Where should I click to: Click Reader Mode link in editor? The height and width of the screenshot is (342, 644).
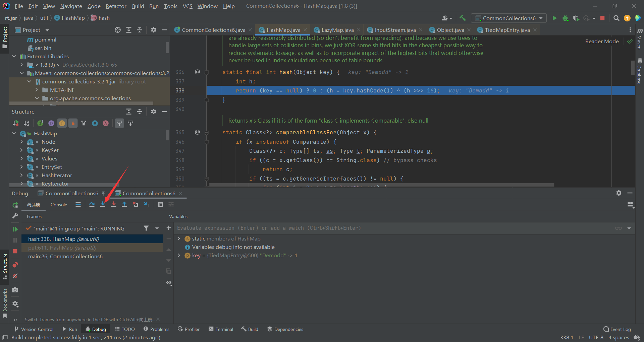(x=602, y=41)
